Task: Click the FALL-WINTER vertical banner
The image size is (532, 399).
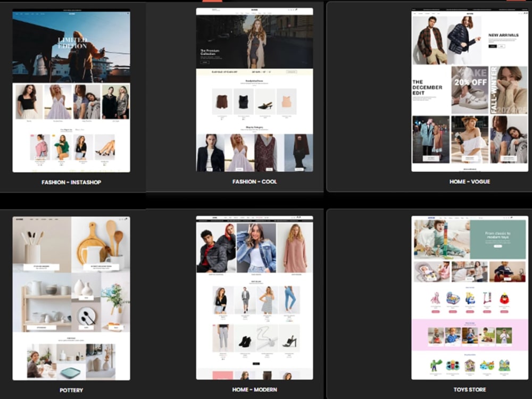Action: 509,90
